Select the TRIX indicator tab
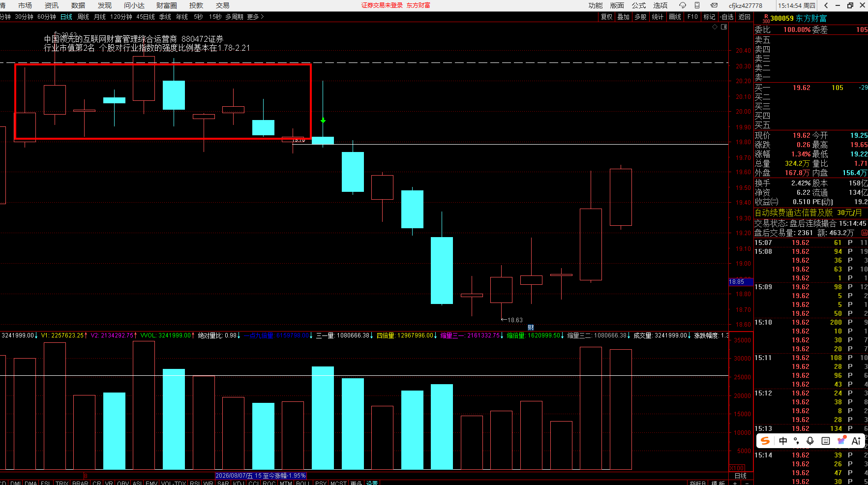The image size is (868, 485). coord(62,483)
